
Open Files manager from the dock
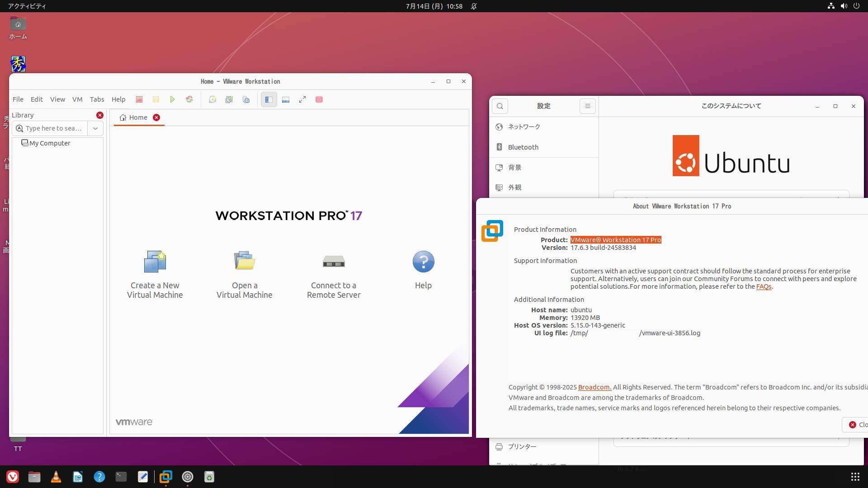34,477
